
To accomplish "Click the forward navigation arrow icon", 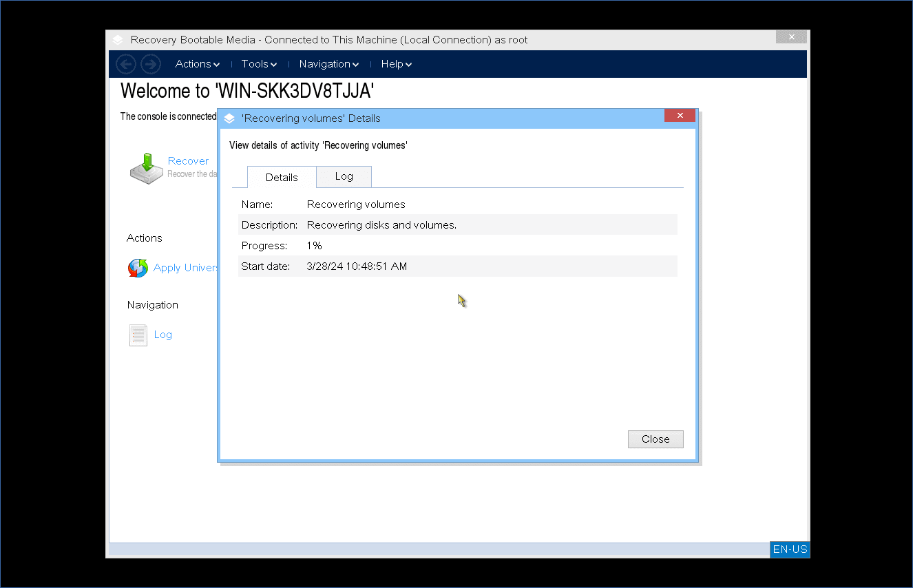I will (x=151, y=64).
